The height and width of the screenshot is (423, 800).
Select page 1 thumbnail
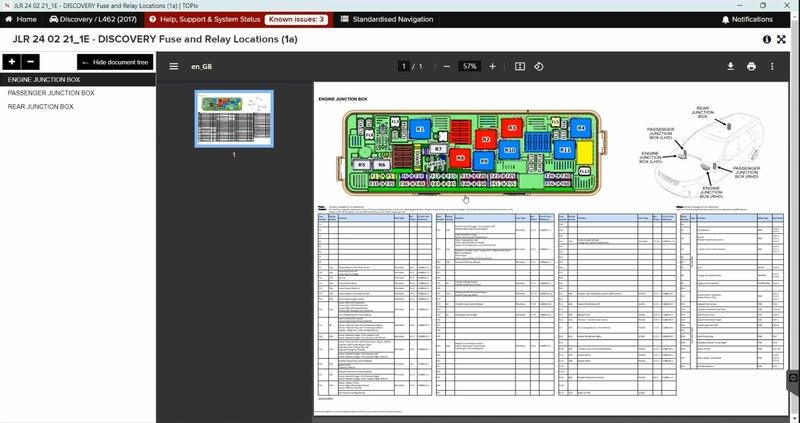[x=234, y=119]
